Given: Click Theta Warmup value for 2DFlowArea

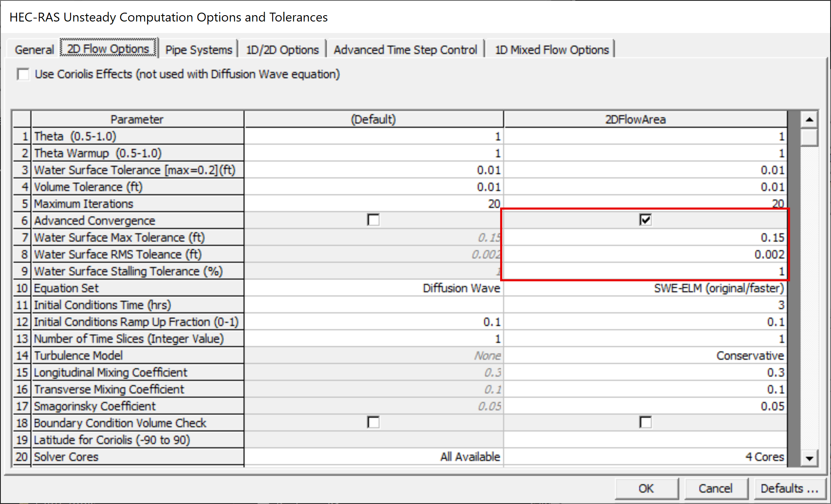Looking at the screenshot, I should tap(645, 153).
